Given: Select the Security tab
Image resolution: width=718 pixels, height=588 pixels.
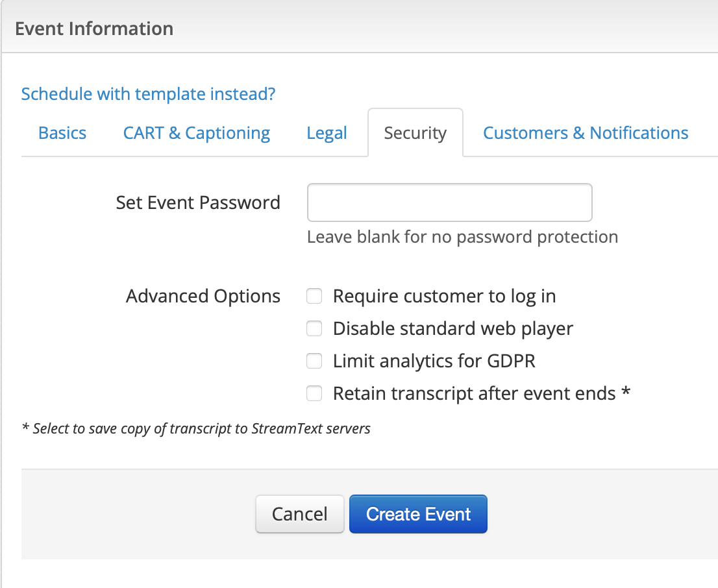Looking at the screenshot, I should [415, 133].
